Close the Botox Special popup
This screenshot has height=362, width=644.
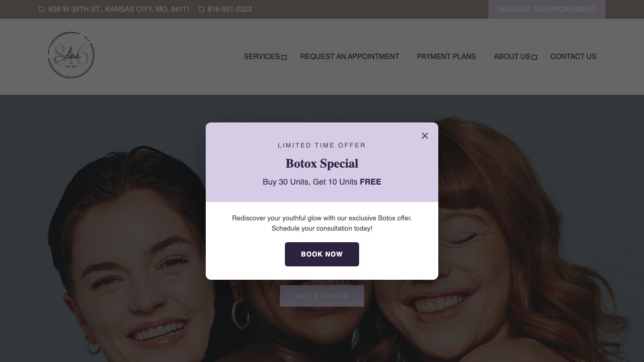(425, 136)
